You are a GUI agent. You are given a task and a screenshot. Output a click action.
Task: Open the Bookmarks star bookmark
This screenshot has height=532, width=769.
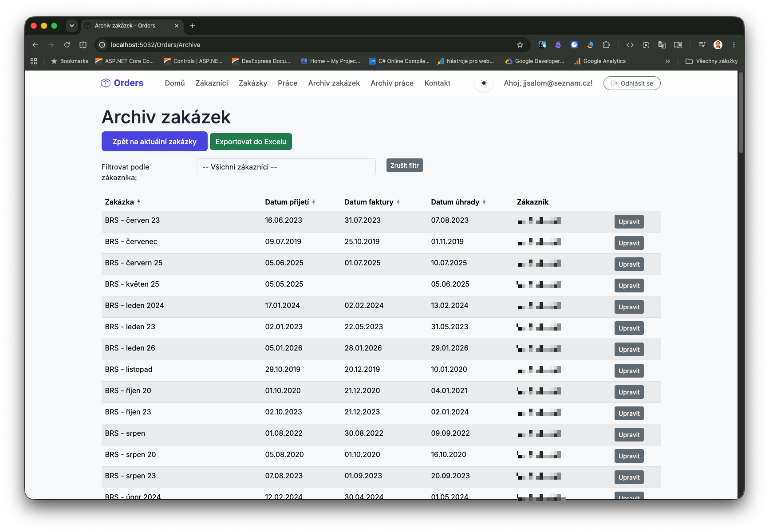[x=70, y=61]
